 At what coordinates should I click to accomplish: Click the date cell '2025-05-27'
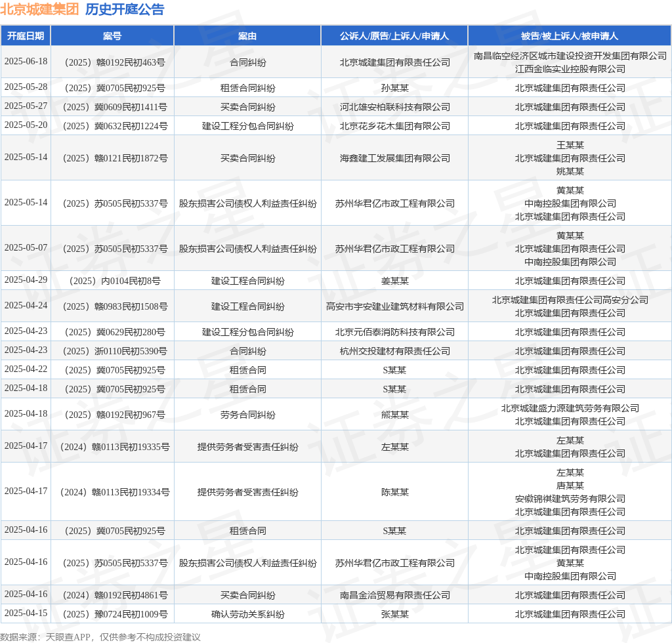pyautogui.click(x=26, y=106)
